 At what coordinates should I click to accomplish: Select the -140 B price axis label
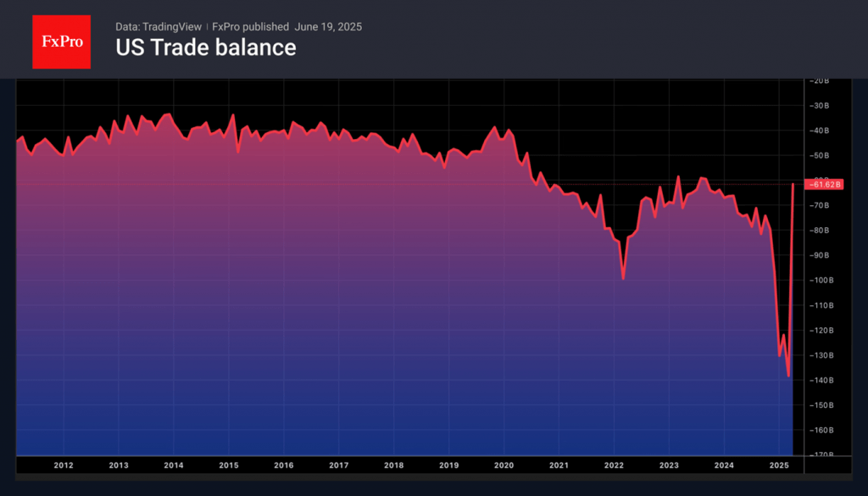point(822,381)
